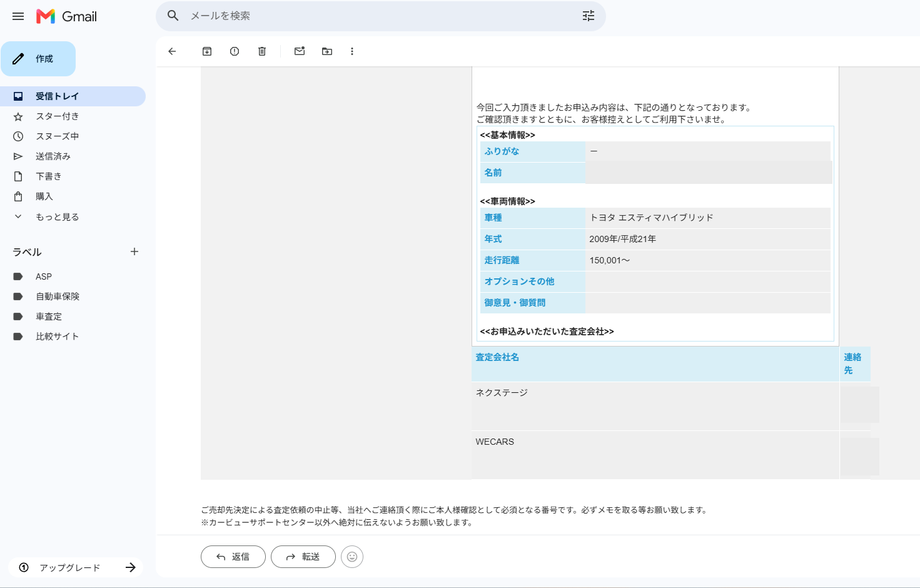Click the star icon beside スター付き
This screenshot has width=920, height=588.
[18, 116]
